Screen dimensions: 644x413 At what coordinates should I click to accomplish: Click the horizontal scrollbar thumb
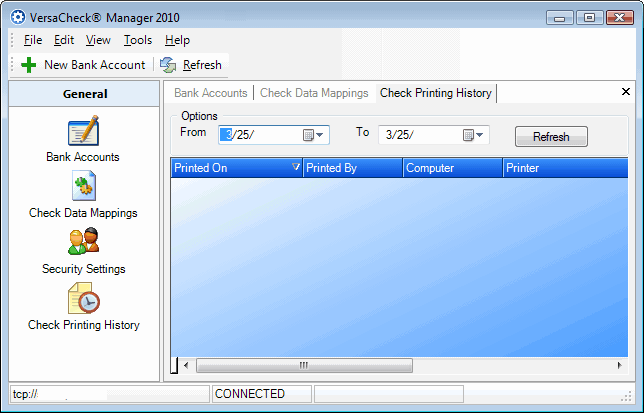pos(304,365)
